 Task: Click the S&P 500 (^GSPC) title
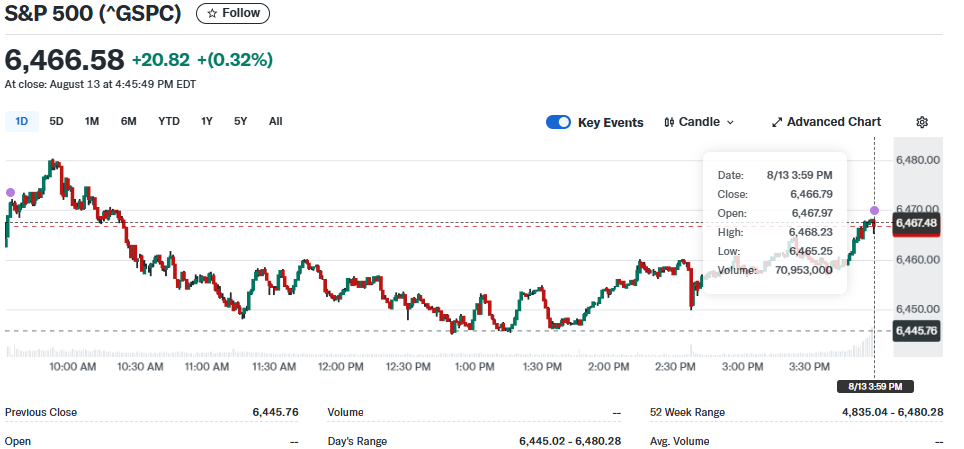click(x=93, y=14)
